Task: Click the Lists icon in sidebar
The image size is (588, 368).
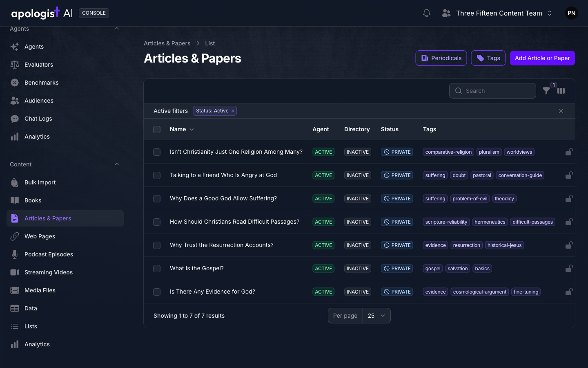Action: pyautogui.click(x=15, y=326)
